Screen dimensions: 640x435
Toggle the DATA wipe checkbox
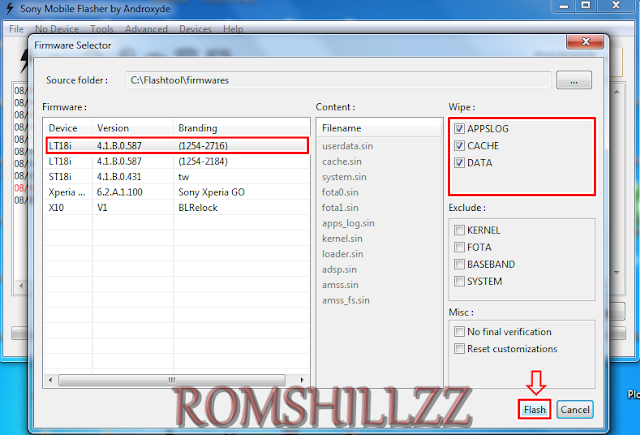pos(459,163)
